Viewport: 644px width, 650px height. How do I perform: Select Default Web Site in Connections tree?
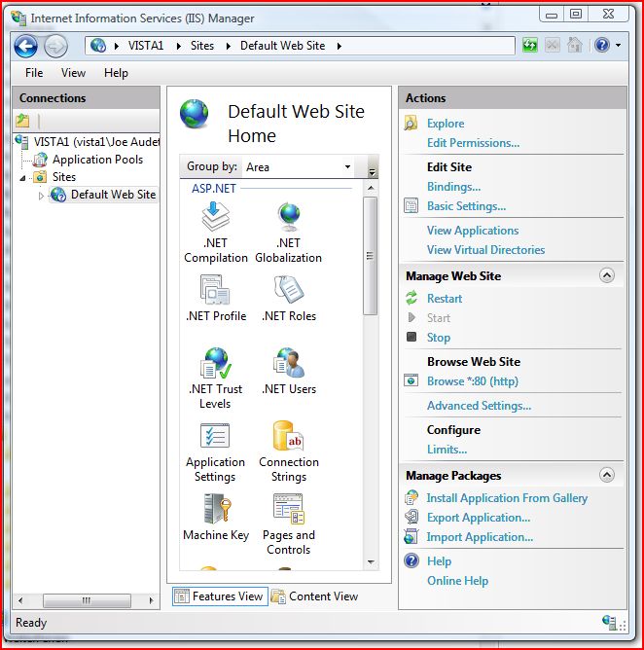point(113,195)
